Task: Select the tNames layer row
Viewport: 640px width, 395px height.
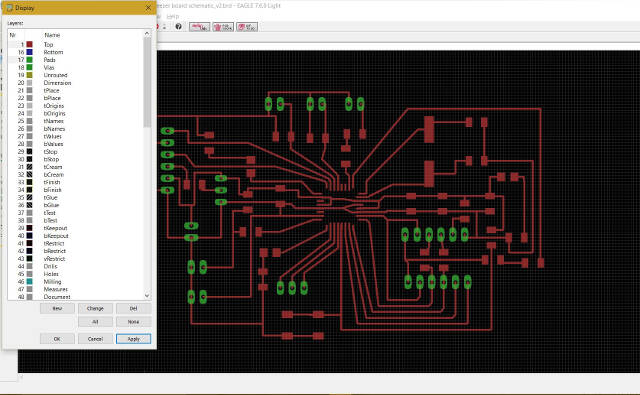Action: (x=76, y=121)
